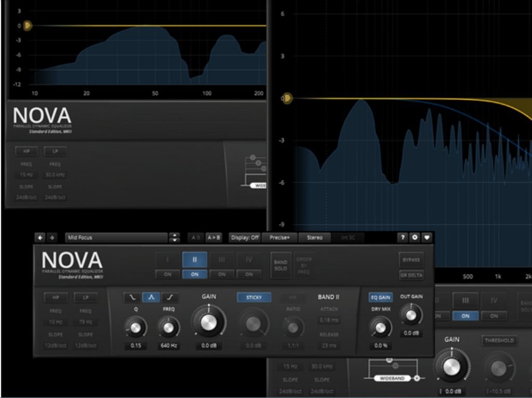Click the Q knob of Band II
This screenshot has height=398, width=532.
coord(136,327)
